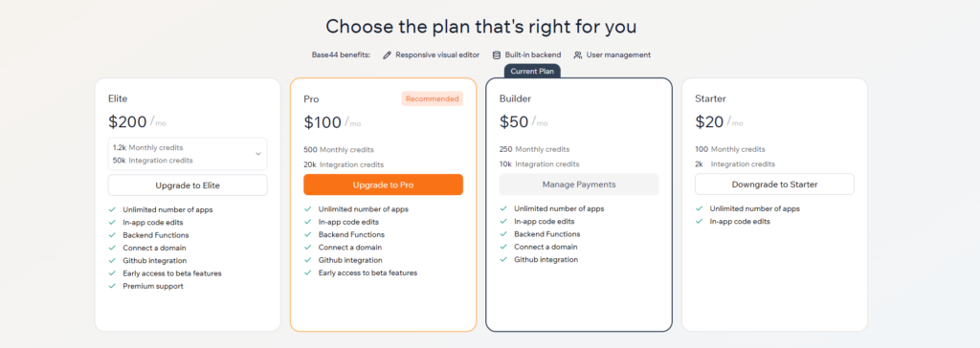This screenshot has width=980, height=348.
Task: Click the Recommended badge on Pro plan
Action: tap(432, 98)
